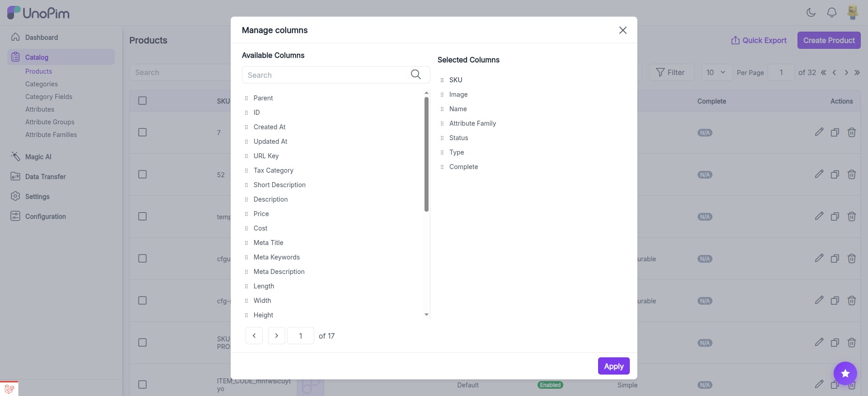868x396 pixels.
Task: Open Category Fields submenu item
Action: coord(49,97)
